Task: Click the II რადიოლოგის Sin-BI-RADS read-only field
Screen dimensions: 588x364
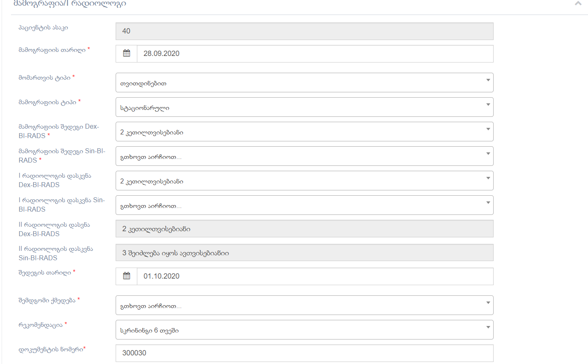Action: coord(304,253)
